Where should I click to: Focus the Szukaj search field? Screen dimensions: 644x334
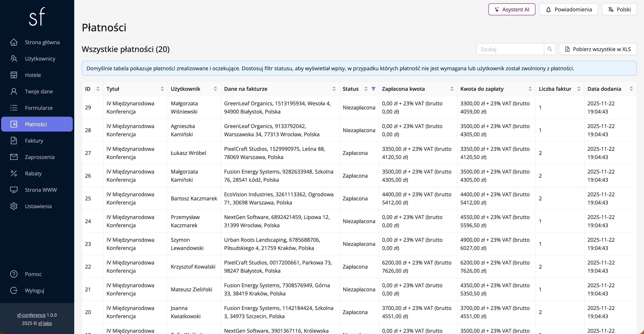click(510, 49)
